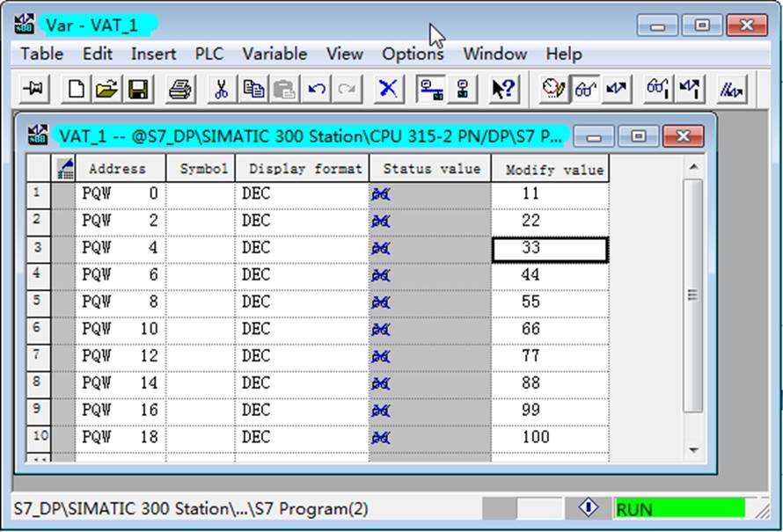Click the New variable table icon
783x532 pixels.
[77, 90]
